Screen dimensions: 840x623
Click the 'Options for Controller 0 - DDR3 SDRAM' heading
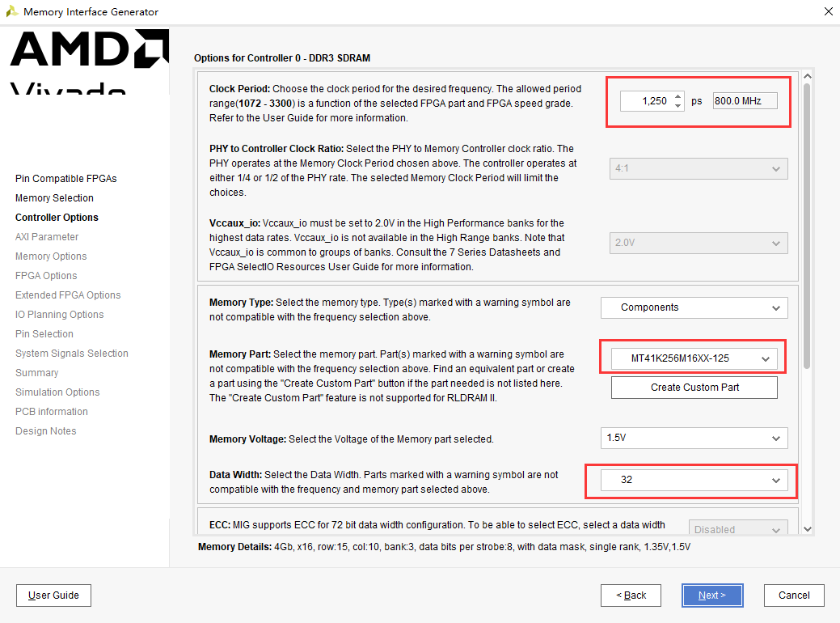tap(282, 58)
